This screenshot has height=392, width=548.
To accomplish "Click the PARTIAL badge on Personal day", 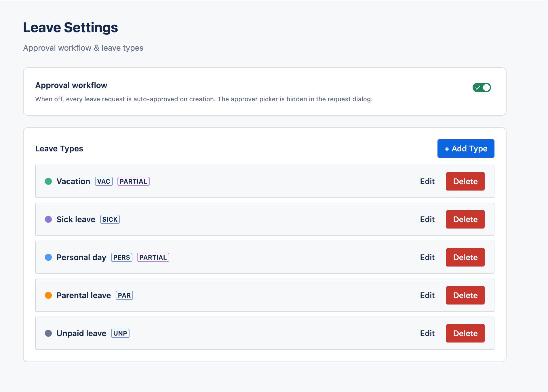I will click(153, 257).
